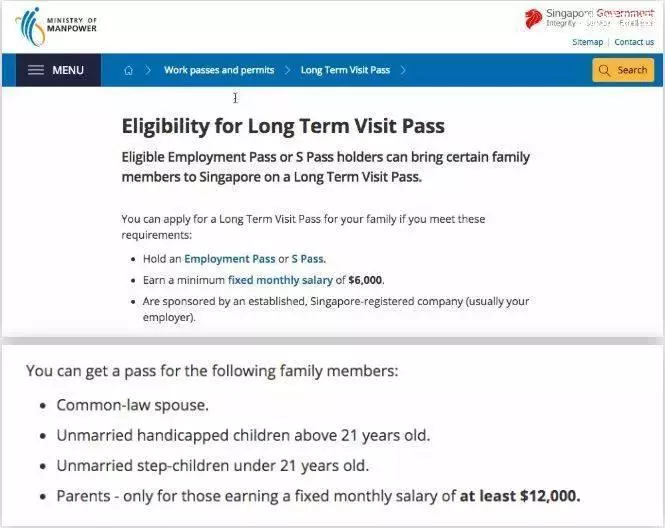The height and width of the screenshot is (528, 665).
Task: Follow the S Pass link
Action: [x=308, y=259]
